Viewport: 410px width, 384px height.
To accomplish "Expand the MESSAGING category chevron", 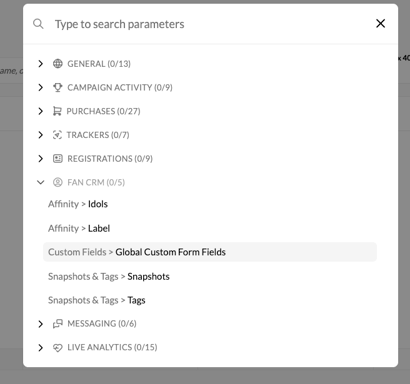I will 41,324.
